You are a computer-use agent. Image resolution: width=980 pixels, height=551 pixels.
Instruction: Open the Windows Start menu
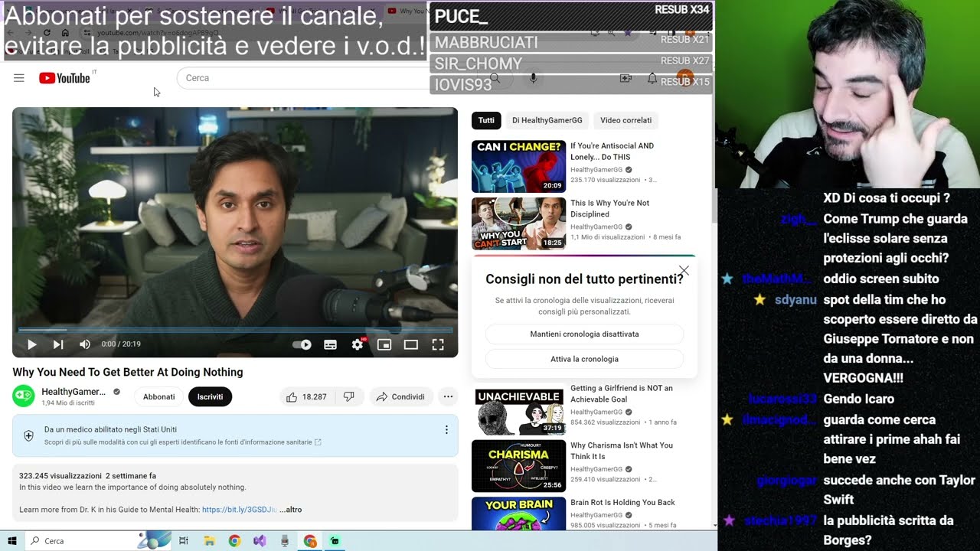click(x=11, y=540)
